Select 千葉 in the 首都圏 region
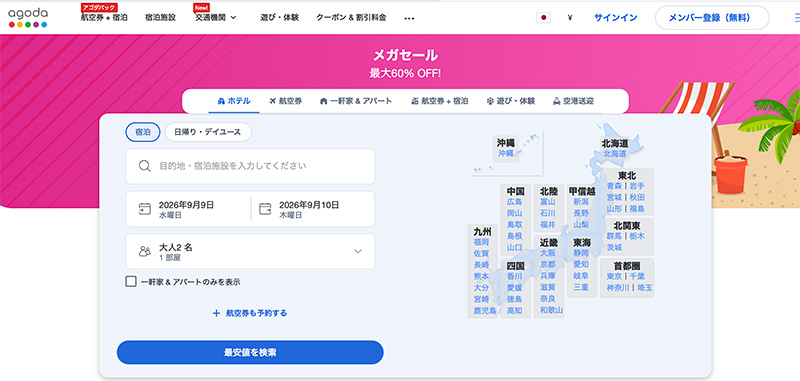Screen dimensions: 800x381 click(x=637, y=276)
